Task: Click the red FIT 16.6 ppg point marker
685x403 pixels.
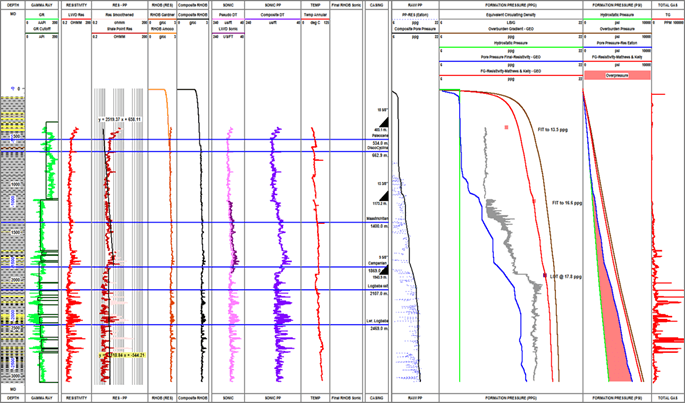Action: [x=534, y=201]
